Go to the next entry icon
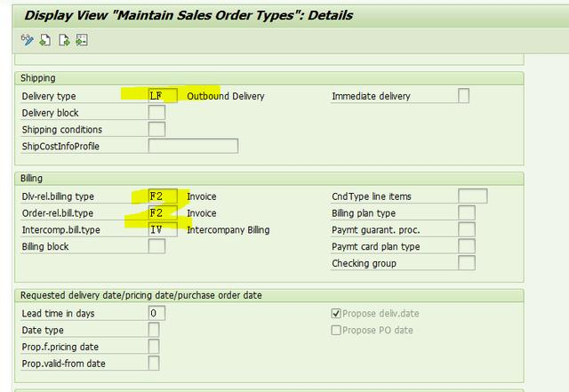The image size is (569, 392). coord(63,40)
